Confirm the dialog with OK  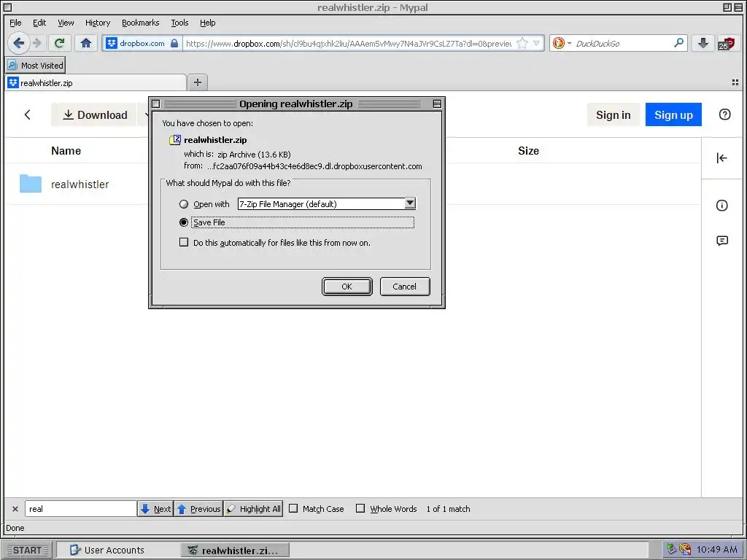(x=347, y=287)
